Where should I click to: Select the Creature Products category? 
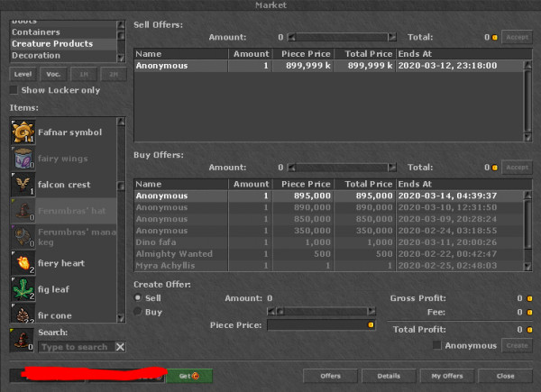[x=63, y=44]
